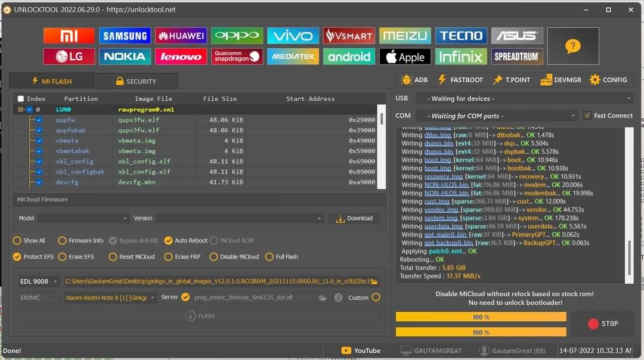Enable the Full Flash option
Screen dimensions: 644x360
(269, 256)
